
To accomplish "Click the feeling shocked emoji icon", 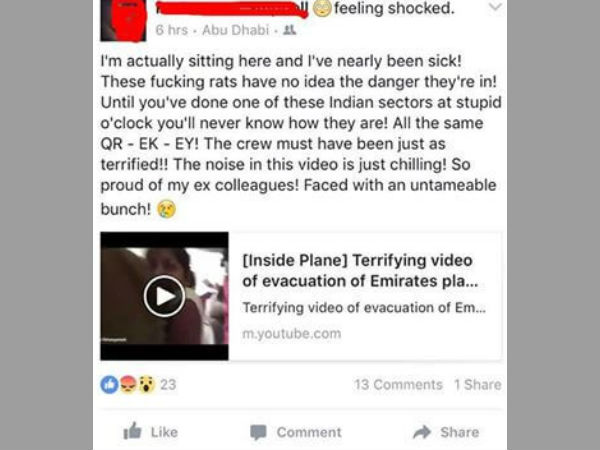I will [322, 8].
